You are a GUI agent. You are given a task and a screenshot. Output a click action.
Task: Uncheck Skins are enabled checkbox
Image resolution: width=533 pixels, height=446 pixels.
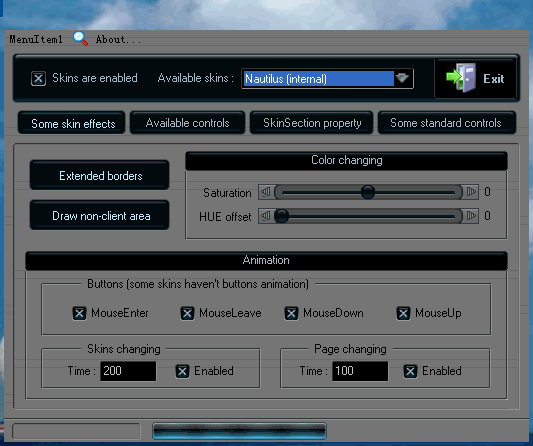pos(38,79)
